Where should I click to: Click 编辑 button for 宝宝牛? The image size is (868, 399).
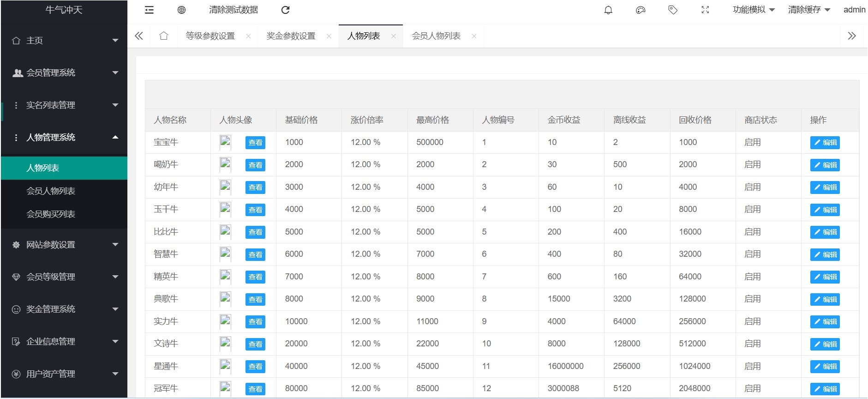825,142
